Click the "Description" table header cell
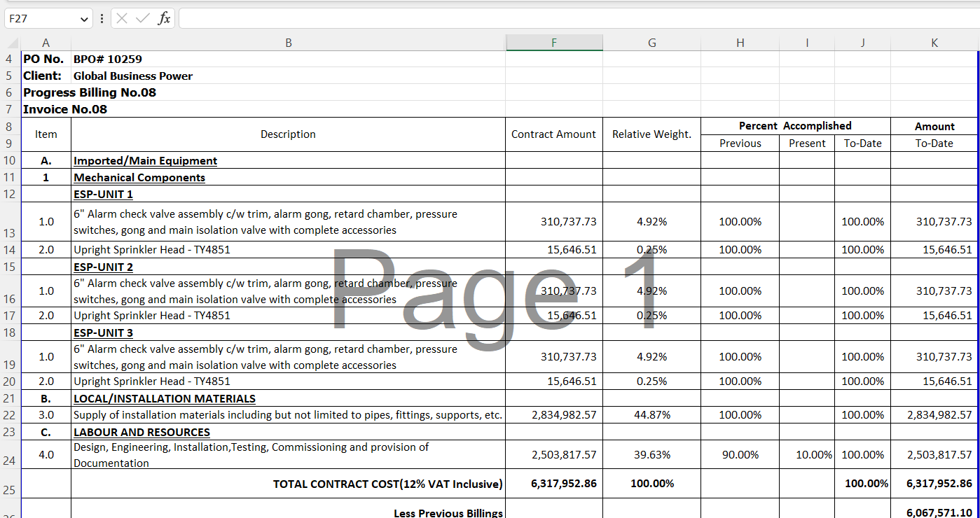This screenshot has height=518, width=980. (x=288, y=134)
